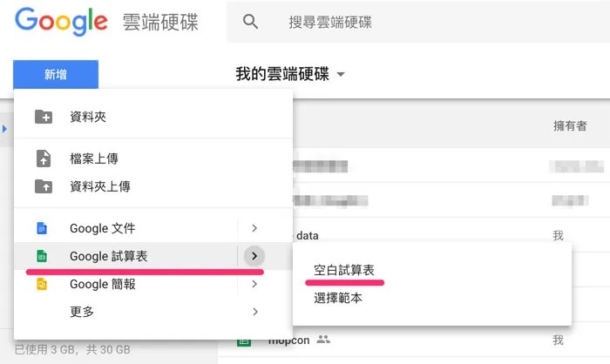The height and width of the screenshot is (364, 610).
Task: Select 資料夾 menu entry
Action: click(x=153, y=117)
